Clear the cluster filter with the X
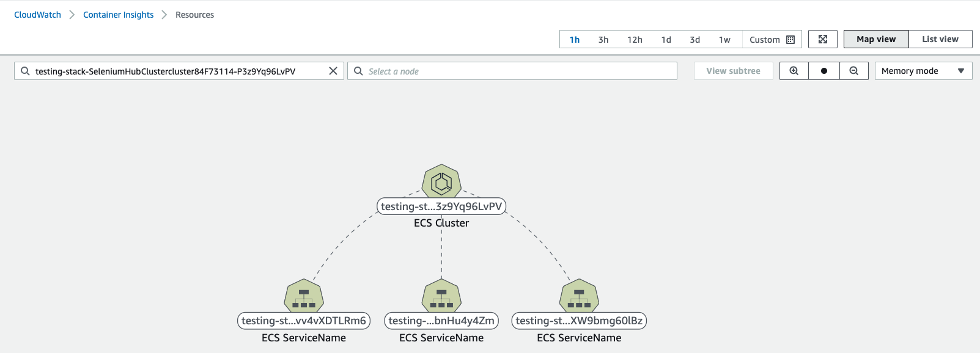Screen dimensions: 980x353 (x=333, y=71)
